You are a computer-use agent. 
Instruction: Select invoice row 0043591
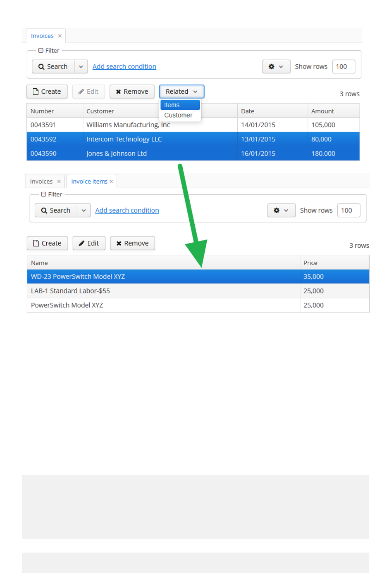193,125
